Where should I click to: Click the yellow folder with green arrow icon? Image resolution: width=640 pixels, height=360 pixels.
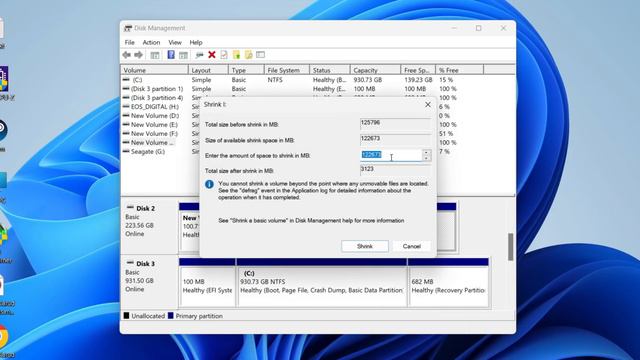236,55
